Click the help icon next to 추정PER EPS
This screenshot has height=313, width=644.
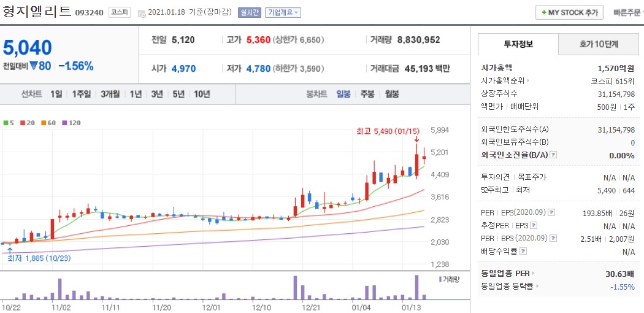click(534, 225)
